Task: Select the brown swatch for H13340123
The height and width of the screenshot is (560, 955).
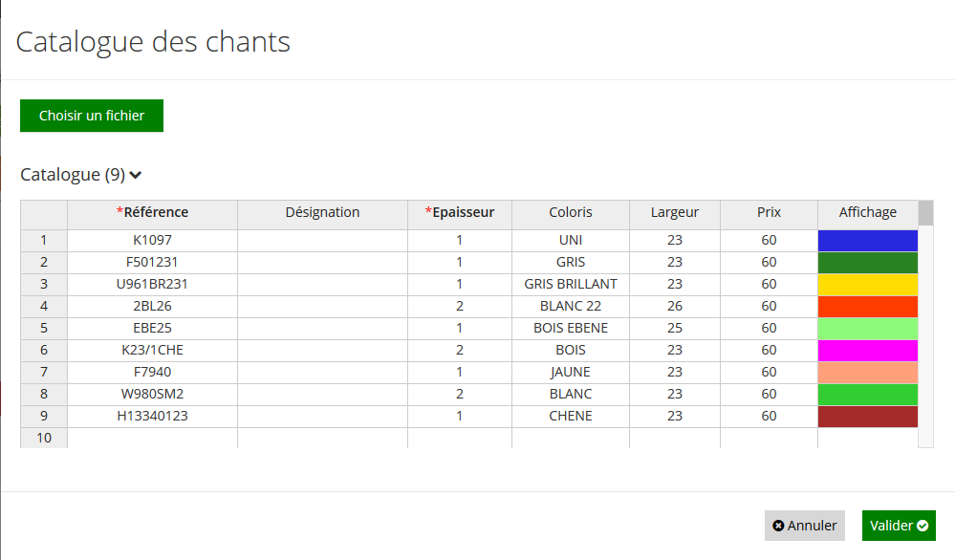Action: pyautogui.click(x=867, y=417)
